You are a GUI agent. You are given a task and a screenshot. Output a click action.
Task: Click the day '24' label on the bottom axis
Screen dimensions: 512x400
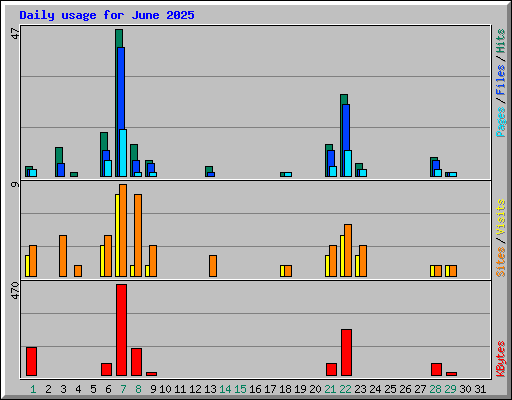[x=375, y=389]
